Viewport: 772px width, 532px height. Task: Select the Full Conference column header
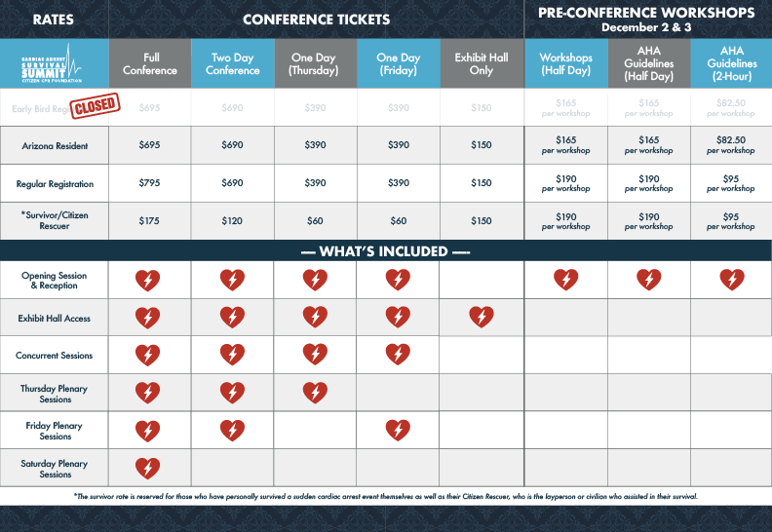(150, 64)
